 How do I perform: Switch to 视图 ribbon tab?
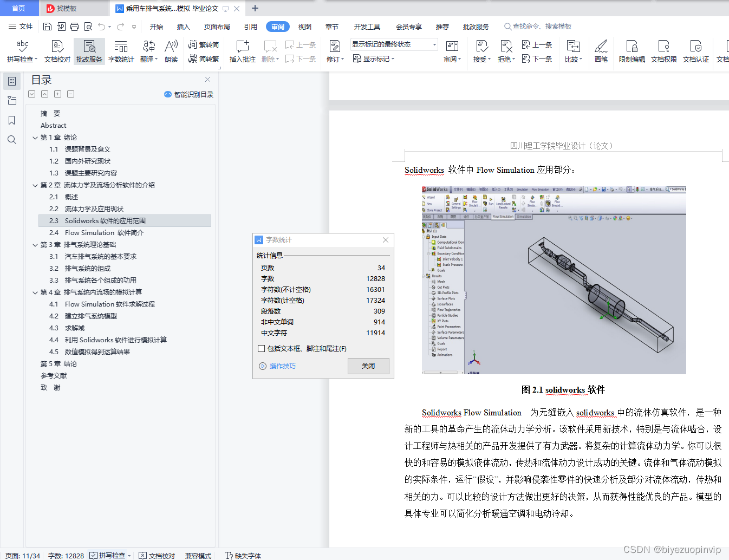click(x=305, y=27)
